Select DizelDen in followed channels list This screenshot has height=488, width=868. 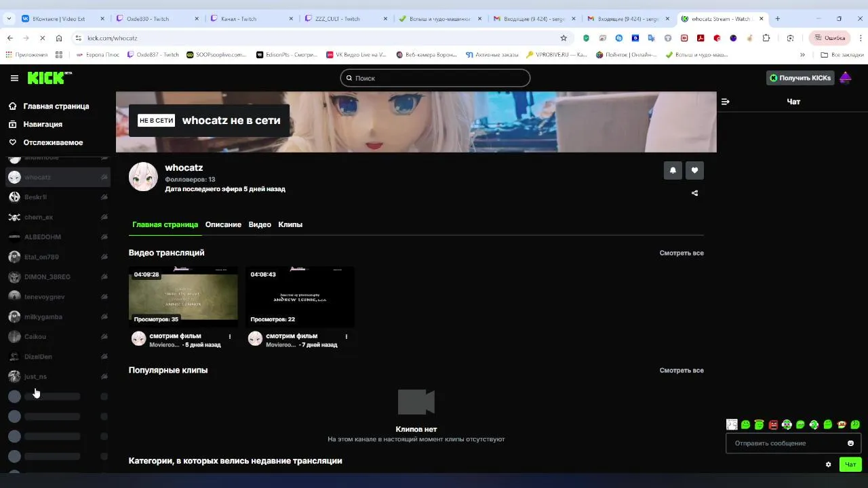[58, 357]
